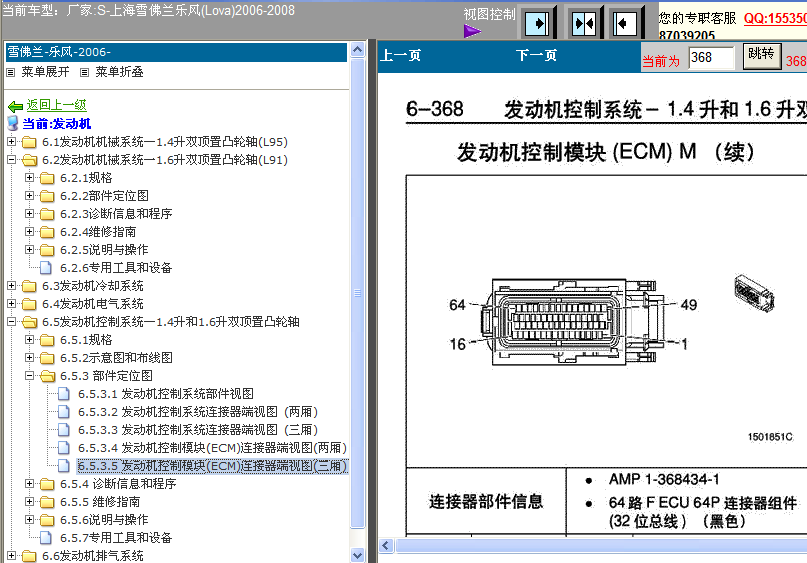The height and width of the screenshot is (563, 807).
Task: Click the QQ customer service link
Action: [775, 19]
